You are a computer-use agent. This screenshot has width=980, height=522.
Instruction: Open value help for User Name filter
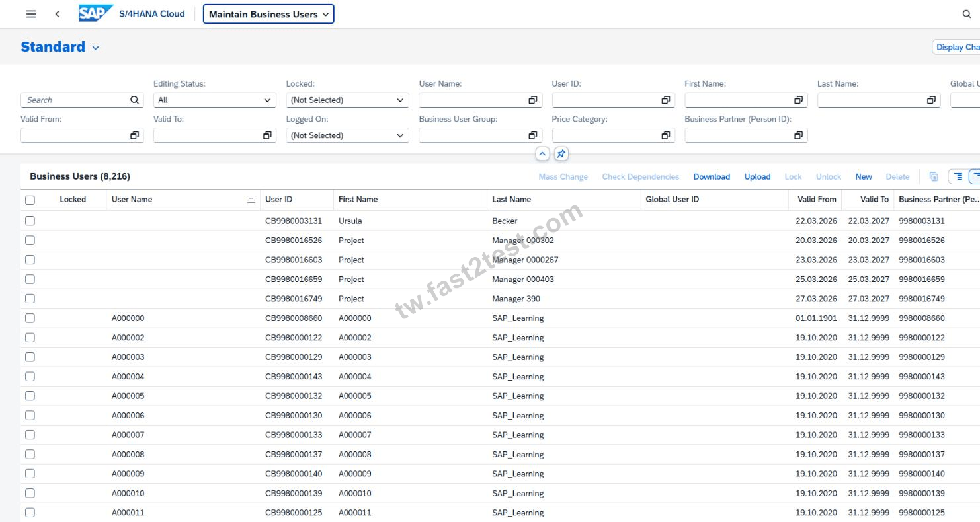point(532,100)
